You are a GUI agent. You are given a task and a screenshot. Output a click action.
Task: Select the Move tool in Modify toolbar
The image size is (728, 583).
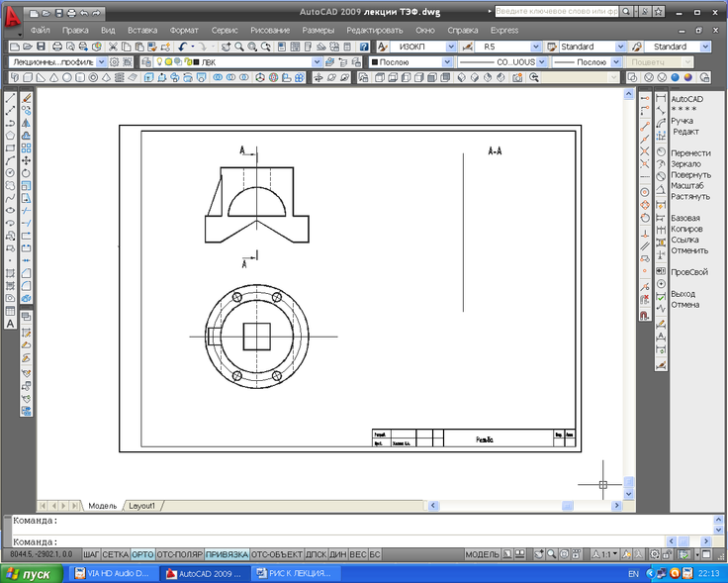pyautogui.click(x=27, y=160)
